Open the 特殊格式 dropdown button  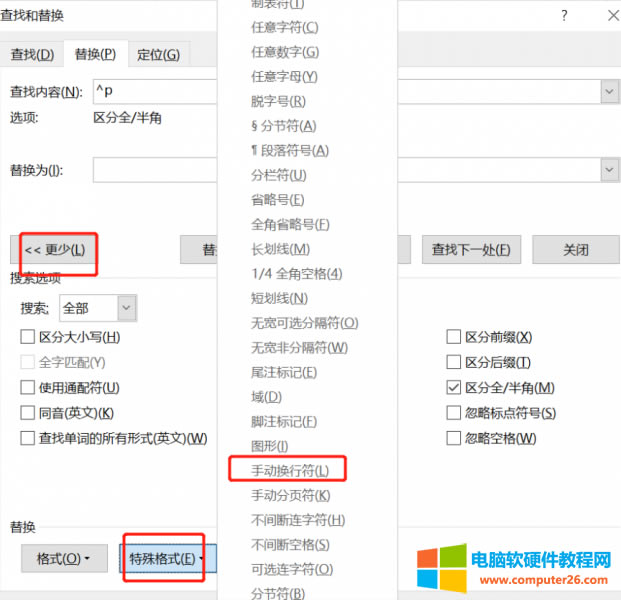(167, 558)
